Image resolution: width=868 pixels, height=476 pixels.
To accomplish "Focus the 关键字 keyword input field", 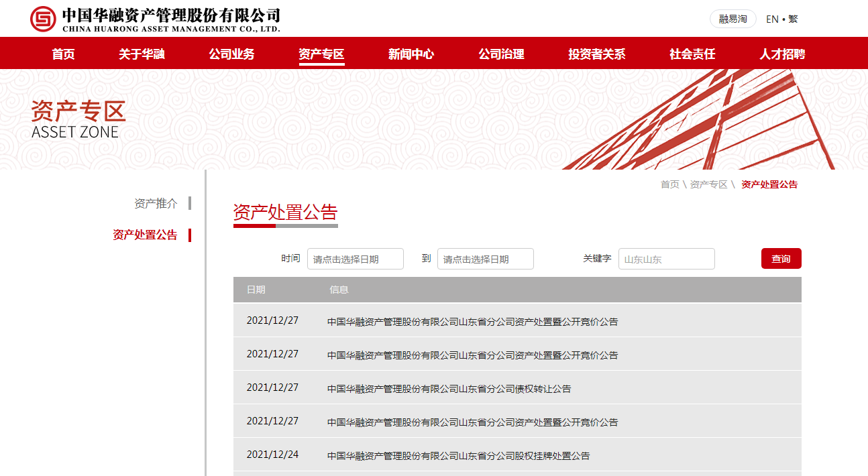I will pos(667,259).
